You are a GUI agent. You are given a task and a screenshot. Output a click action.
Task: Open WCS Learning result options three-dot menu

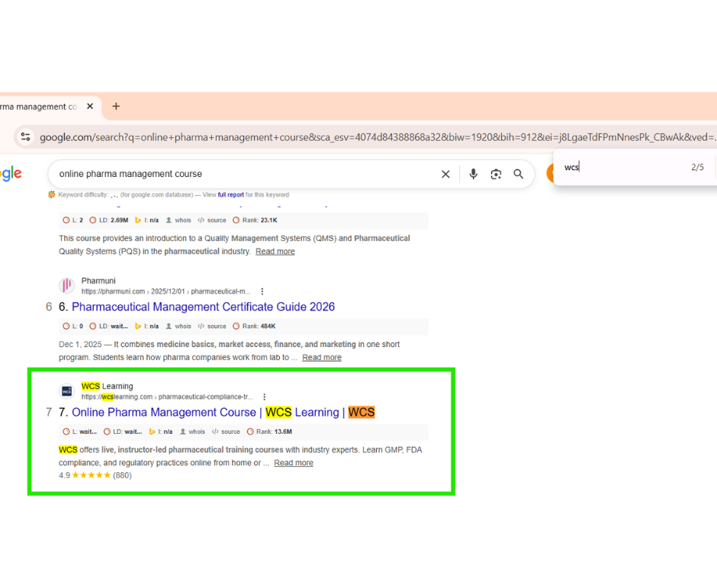point(265,397)
